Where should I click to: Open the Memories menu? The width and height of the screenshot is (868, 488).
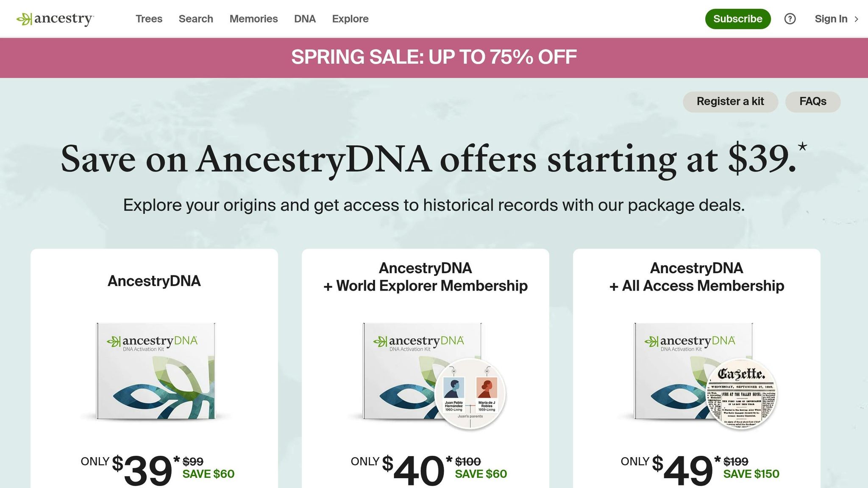pos(253,19)
